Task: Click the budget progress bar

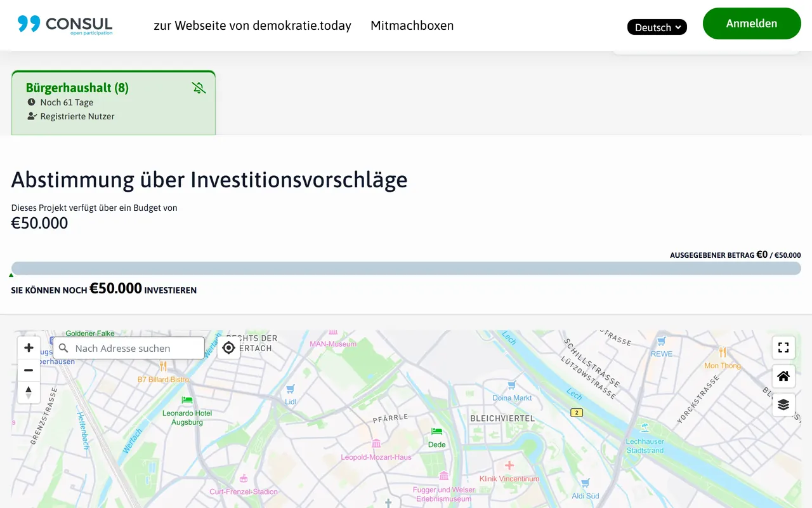Action: click(x=406, y=269)
